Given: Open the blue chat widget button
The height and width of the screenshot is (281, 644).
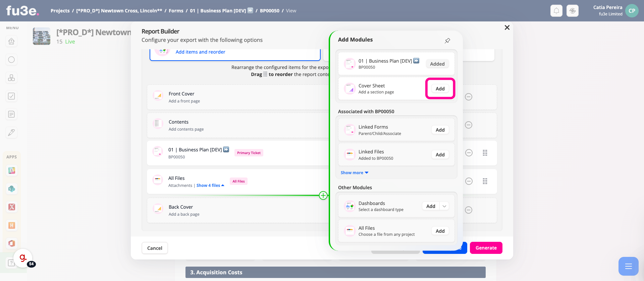Looking at the screenshot, I should [x=629, y=266].
